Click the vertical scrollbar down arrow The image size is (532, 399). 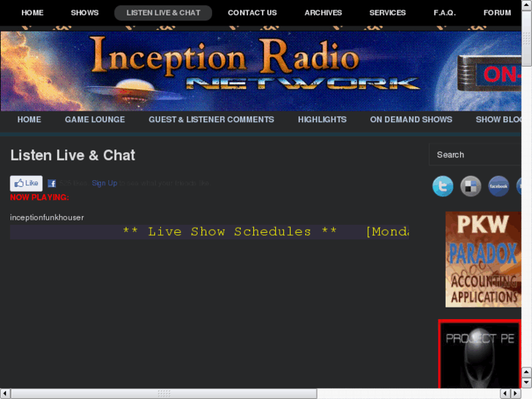[527, 383]
